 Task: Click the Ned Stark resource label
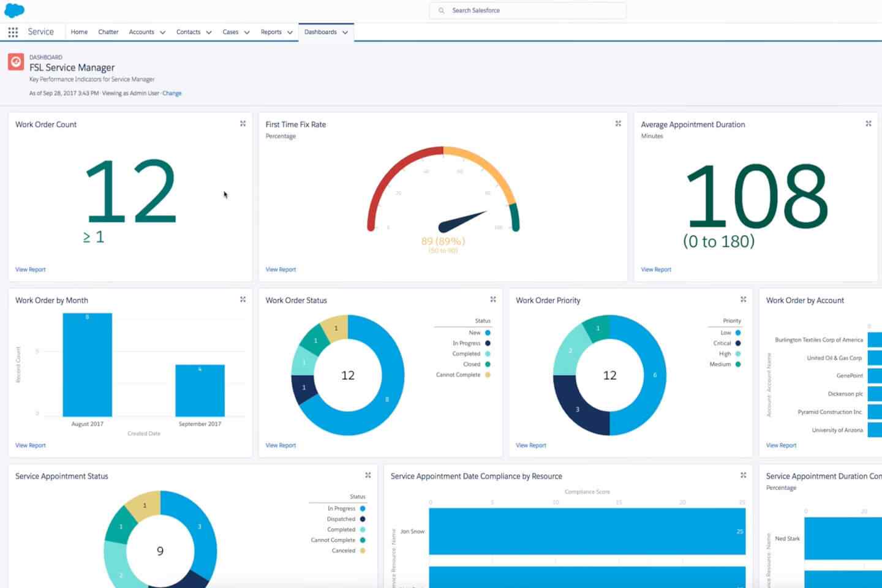click(787, 538)
